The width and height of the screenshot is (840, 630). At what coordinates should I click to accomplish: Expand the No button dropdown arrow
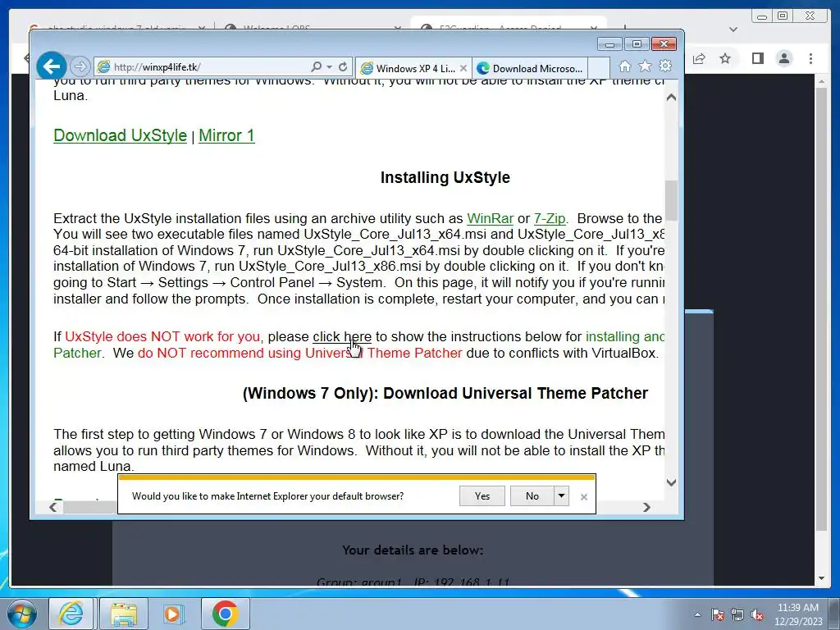561,496
